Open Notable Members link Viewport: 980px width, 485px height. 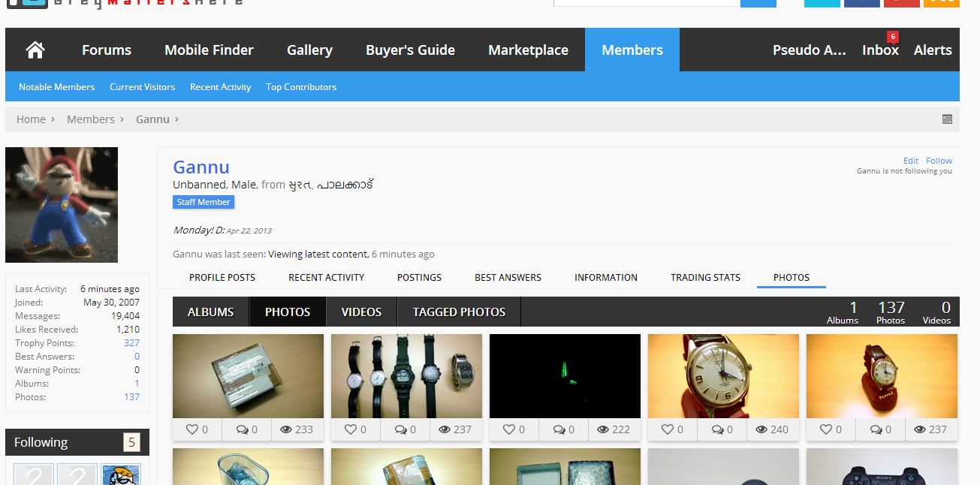[x=56, y=87]
